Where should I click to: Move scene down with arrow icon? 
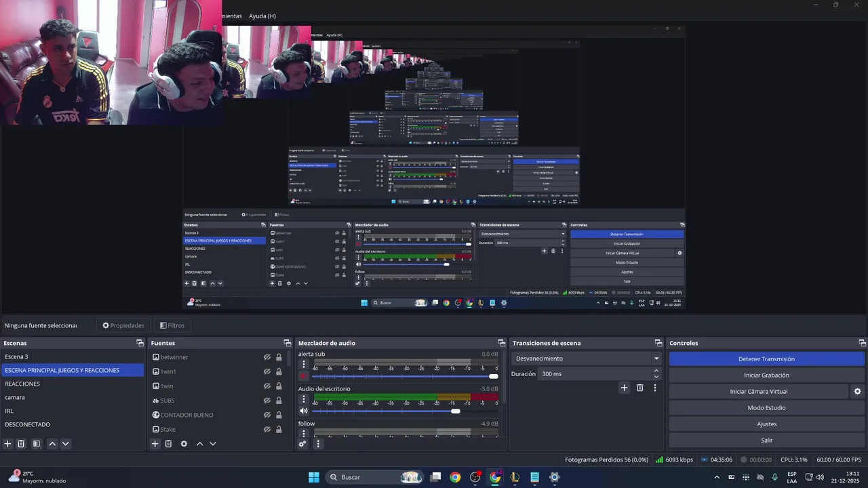(66, 444)
